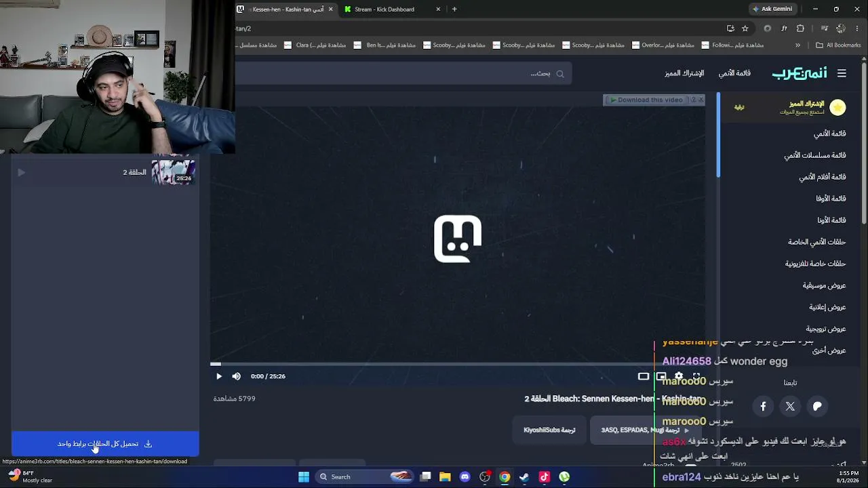
Task: Open the X (Twitter) social link
Action: pos(790,406)
